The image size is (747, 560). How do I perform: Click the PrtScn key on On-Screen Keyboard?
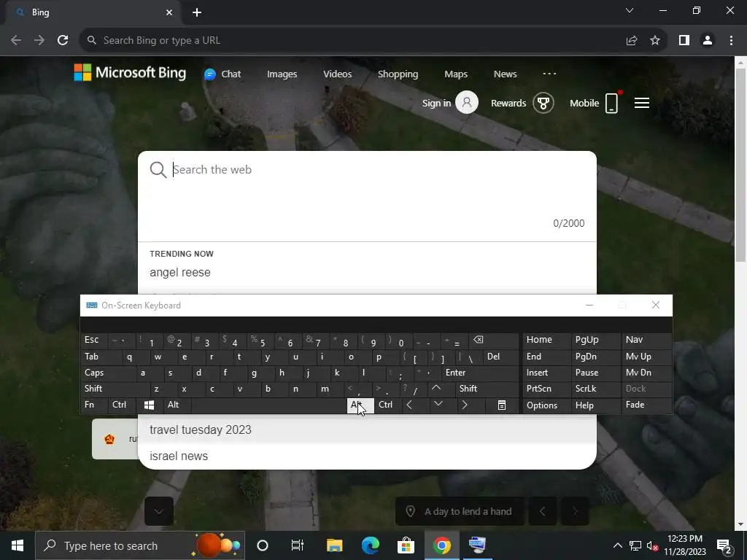(x=546, y=389)
